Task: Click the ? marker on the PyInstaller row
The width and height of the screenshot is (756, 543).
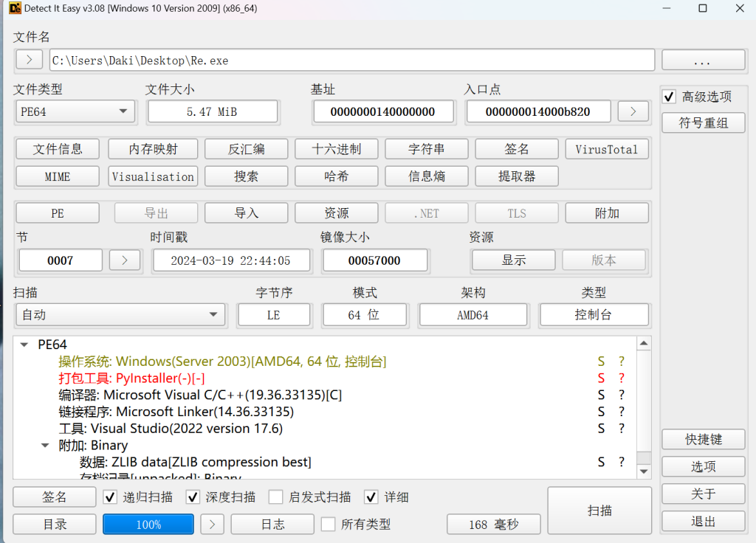Action: click(622, 378)
